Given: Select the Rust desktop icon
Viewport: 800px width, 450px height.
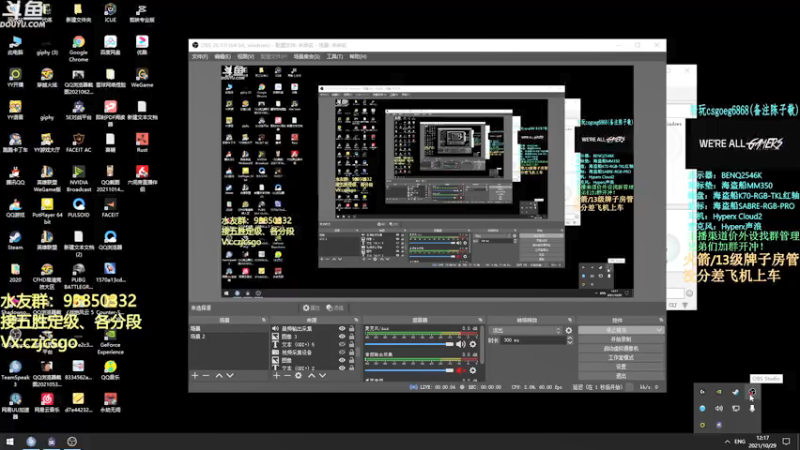Looking at the screenshot, I should [142, 142].
